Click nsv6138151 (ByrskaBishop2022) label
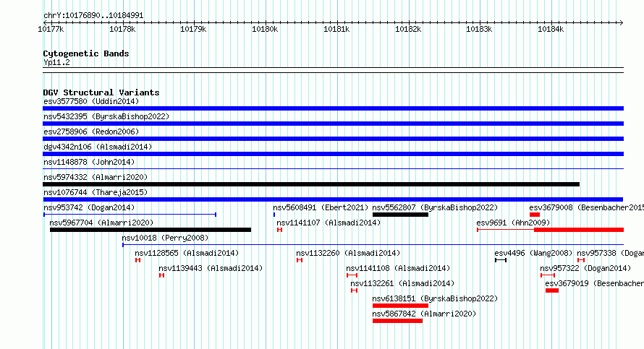Screen dimensions: 644x349 click(435, 298)
